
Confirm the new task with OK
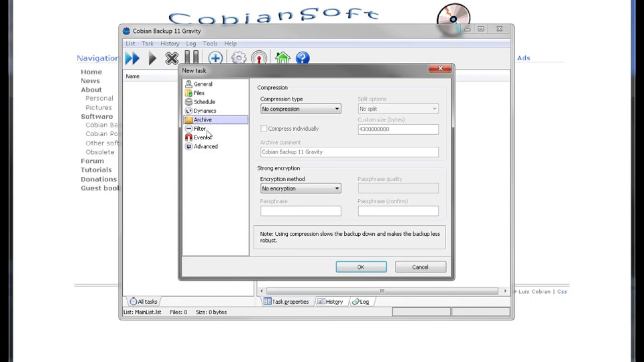[361, 267]
